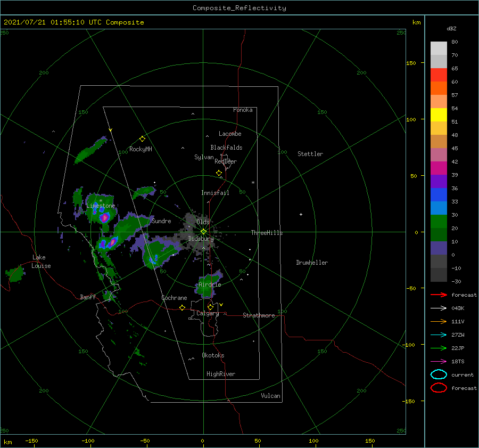The width and height of the screenshot is (479, 448).
Task: Click the Drumheller label
Action: [x=312, y=263]
